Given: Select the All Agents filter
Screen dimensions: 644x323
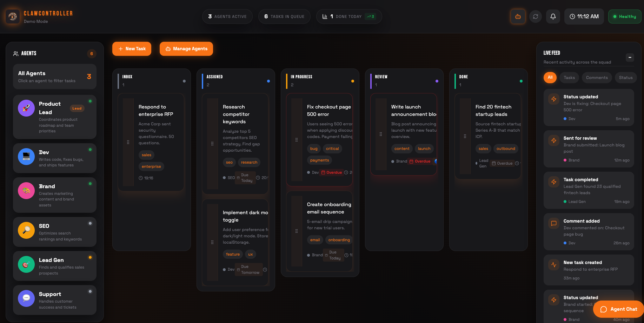Looking at the screenshot, I should click(x=54, y=77).
